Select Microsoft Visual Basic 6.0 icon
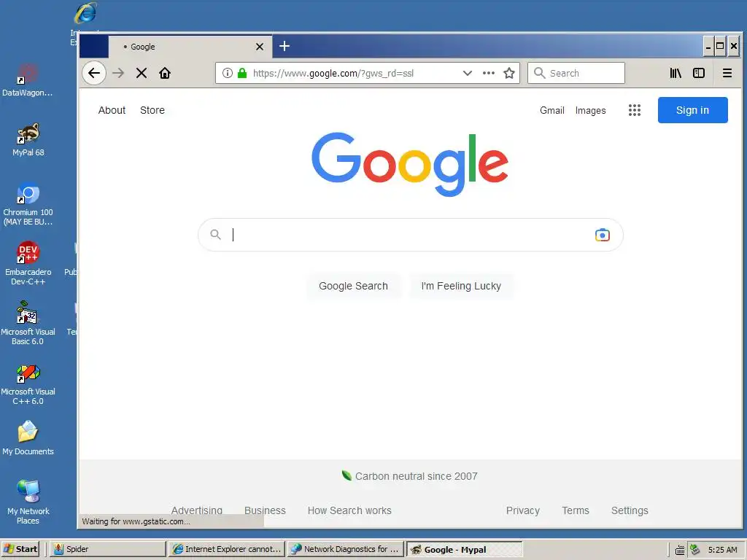 28,323
